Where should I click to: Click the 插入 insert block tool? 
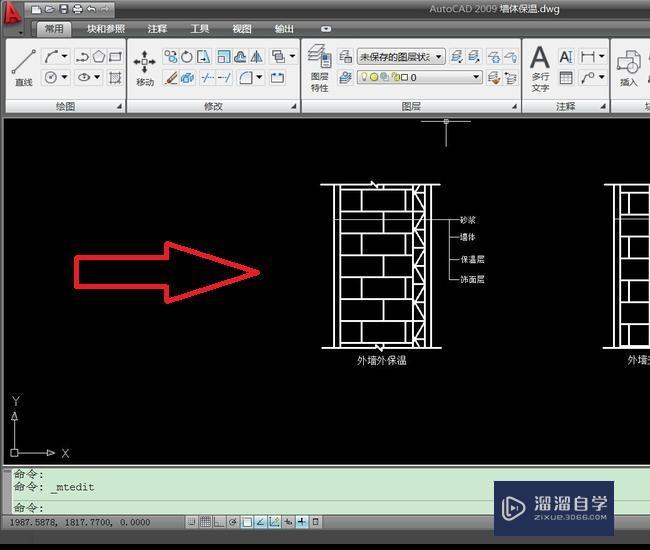(x=628, y=68)
